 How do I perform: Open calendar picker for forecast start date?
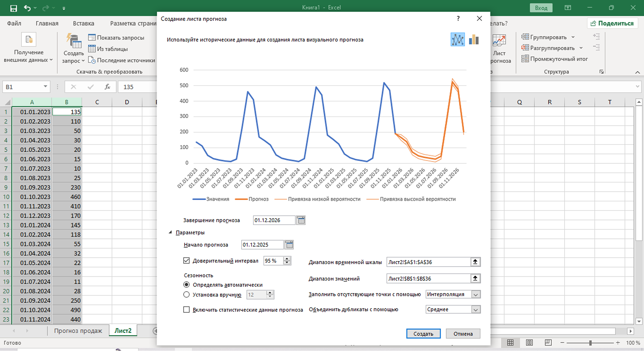[x=289, y=245]
